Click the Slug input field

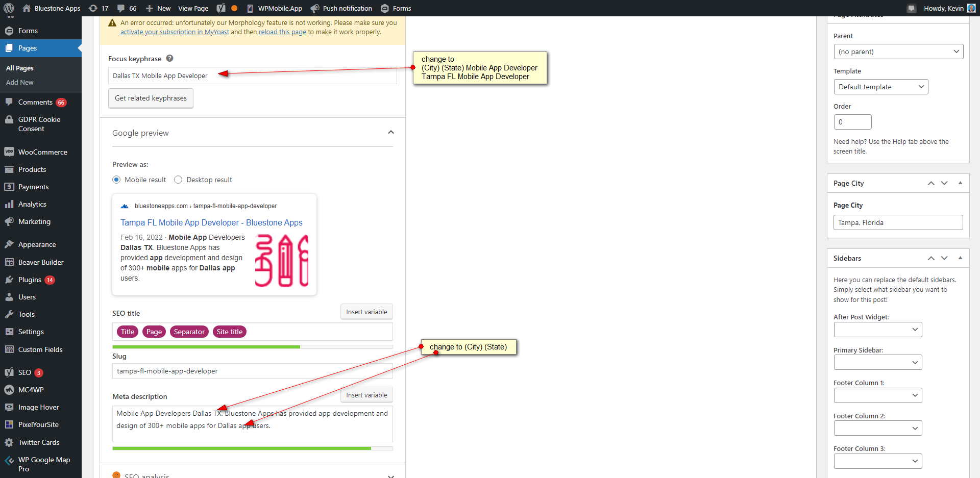(x=253, y=371)
